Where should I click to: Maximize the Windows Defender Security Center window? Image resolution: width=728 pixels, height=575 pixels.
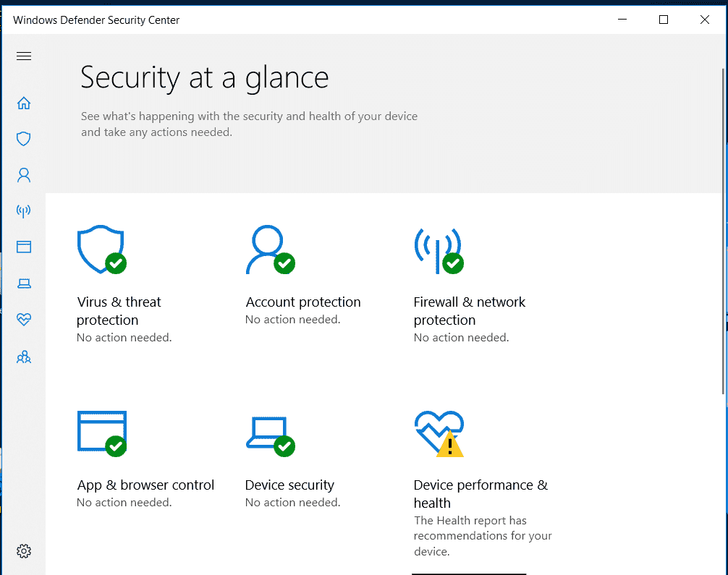click(664, 20)
